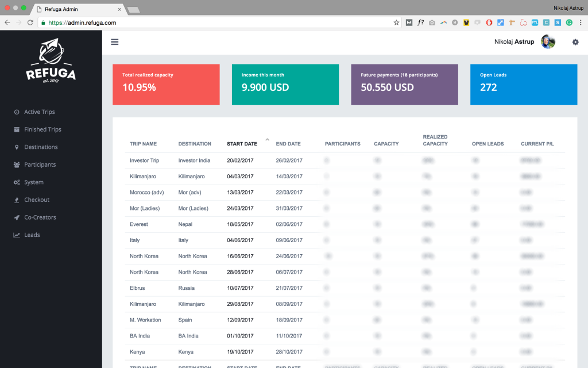Sort table by Participants column
Image resolution: width=588 pixels, height=368 pixels.
(x=342, y=144)
